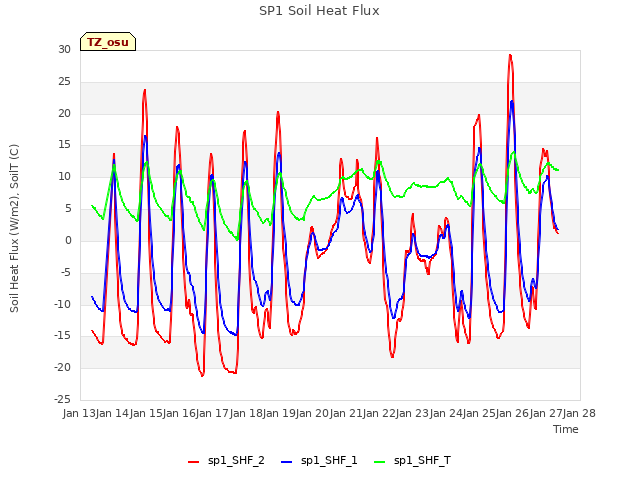Click the y-axis tick value 30
The image size is (640, 480).
pos(64,50)
